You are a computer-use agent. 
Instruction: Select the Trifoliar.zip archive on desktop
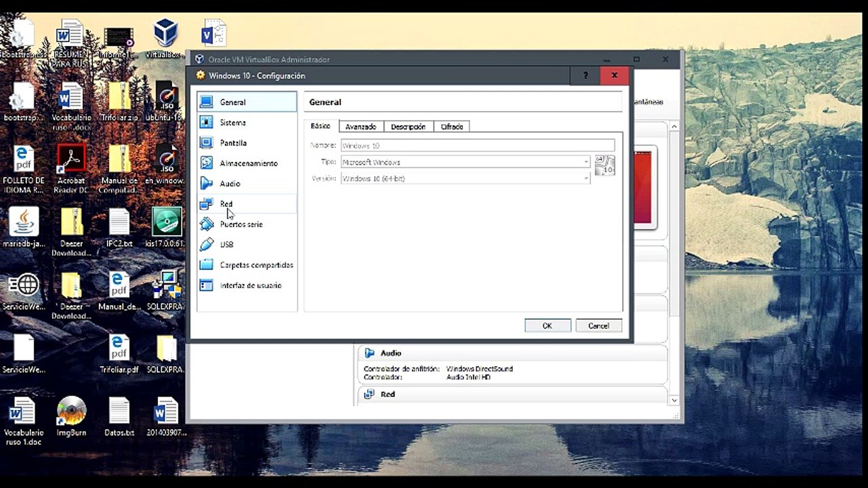[x=119, y=102]
